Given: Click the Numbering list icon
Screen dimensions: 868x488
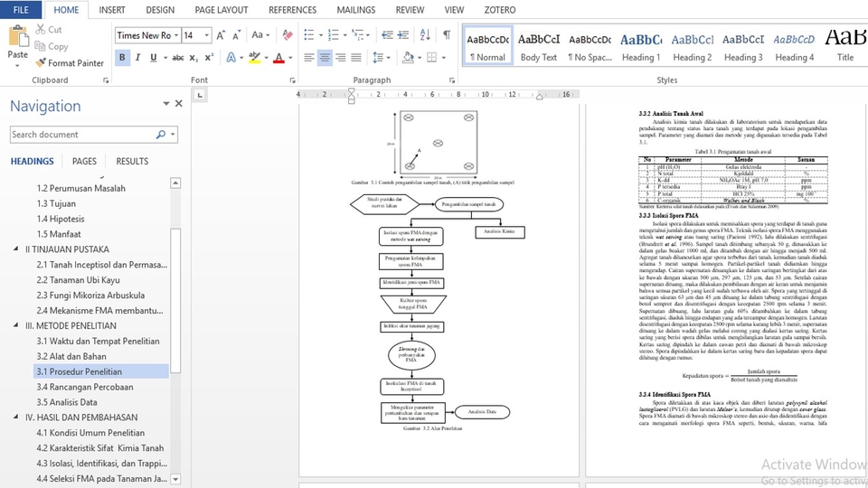Looking at the screenshot, I should coord(333,35).
